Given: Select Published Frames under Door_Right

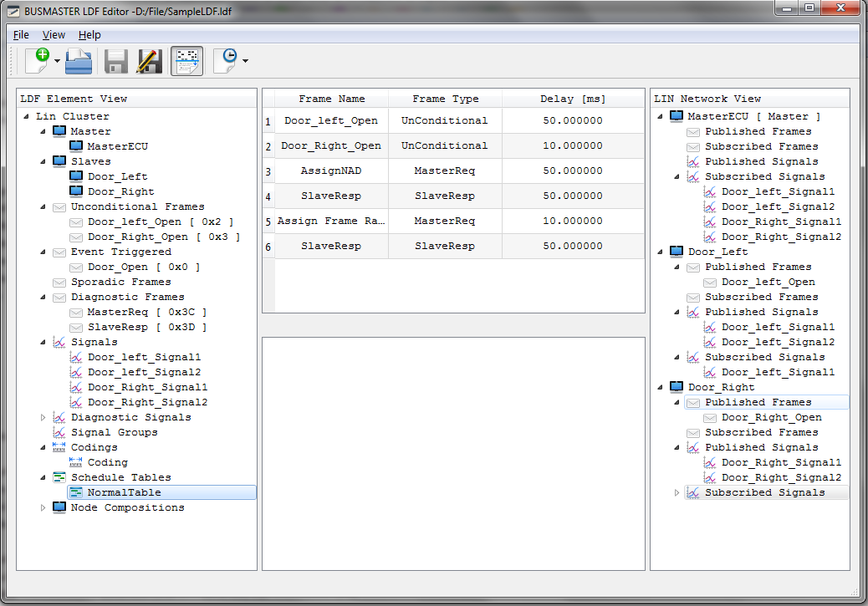Looking at the screenshot, I should [758, 402].
